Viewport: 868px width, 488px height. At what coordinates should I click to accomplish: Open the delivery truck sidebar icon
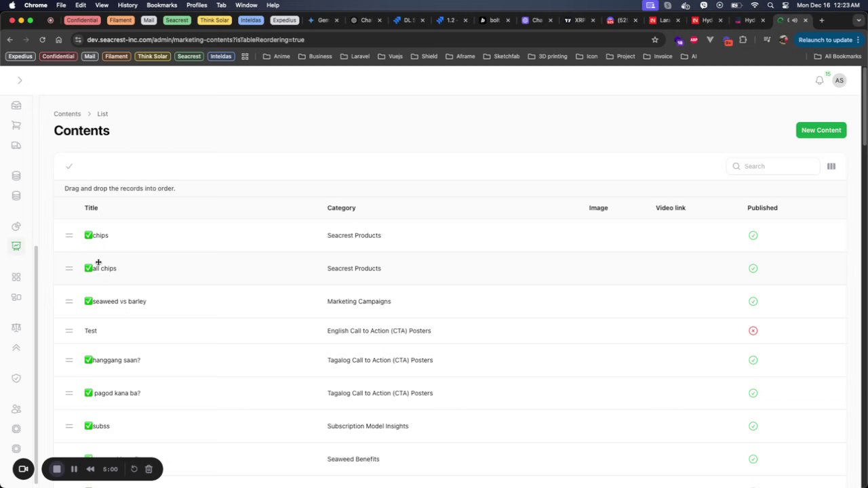16,145
